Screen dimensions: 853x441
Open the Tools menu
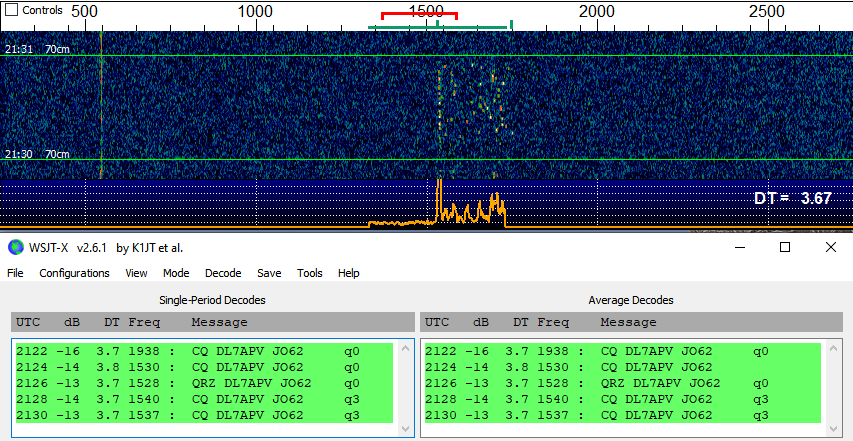(x=310, y=273)
